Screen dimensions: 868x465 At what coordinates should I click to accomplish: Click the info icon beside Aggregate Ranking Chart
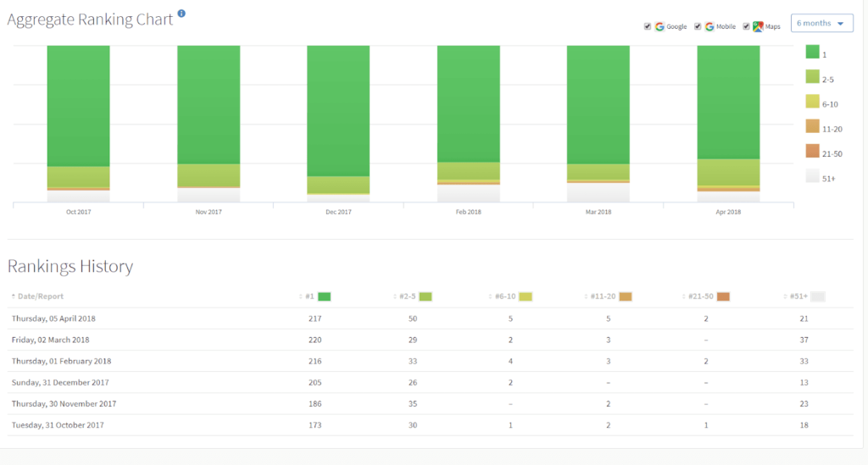[181, 14]
